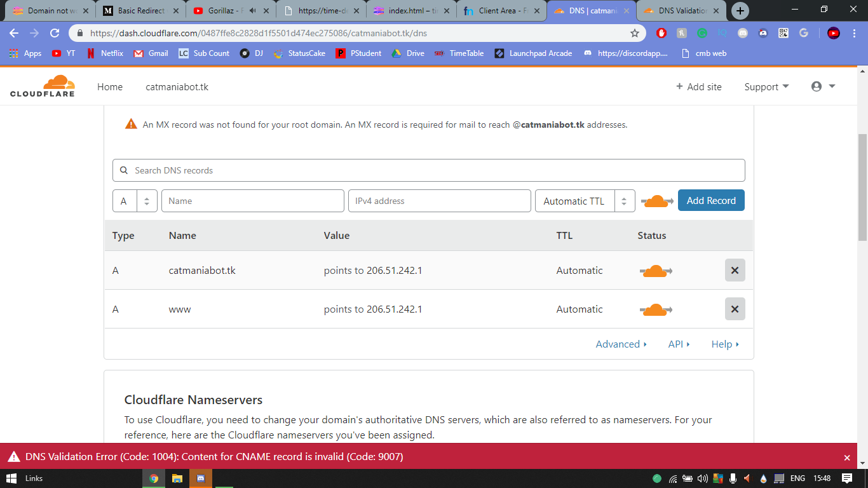Click the IPv4 address input field
The image size is (868, 488).
coord(440,201)
